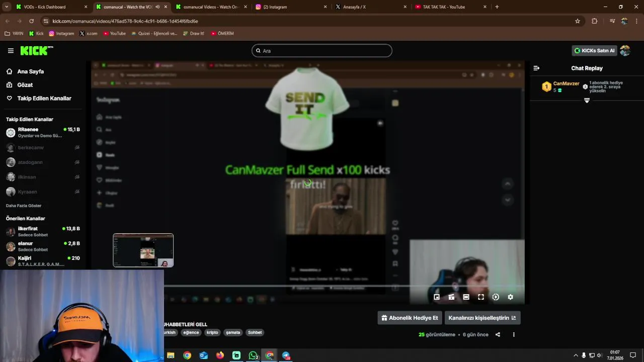644x362 pixels.
Task: Expand Daha Fazla Göster
Action: click(24, 206)
